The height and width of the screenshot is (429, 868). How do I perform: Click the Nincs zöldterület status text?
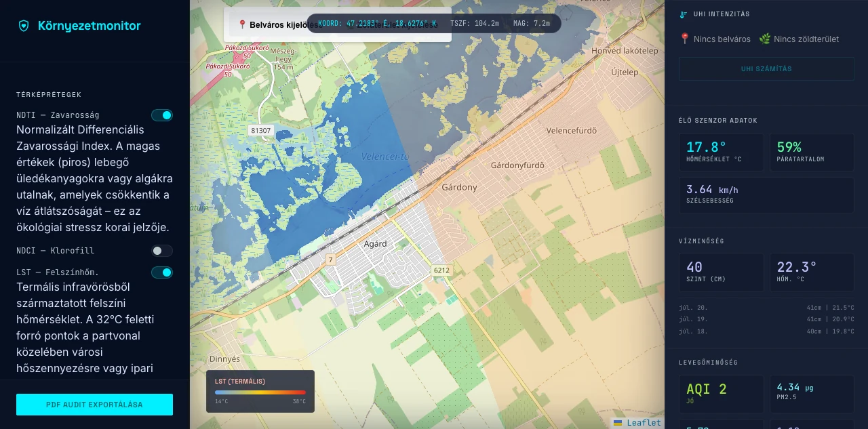coord(806,39)
